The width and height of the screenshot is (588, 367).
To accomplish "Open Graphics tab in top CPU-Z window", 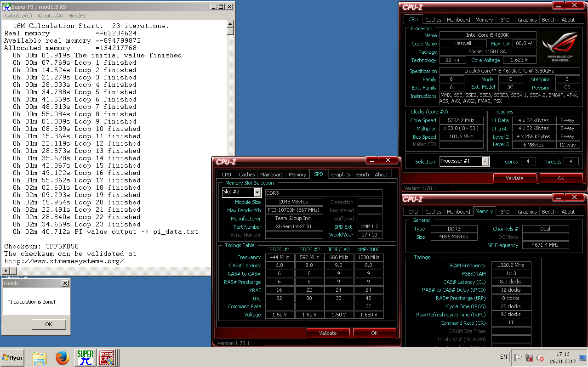I will click(527, 20).
